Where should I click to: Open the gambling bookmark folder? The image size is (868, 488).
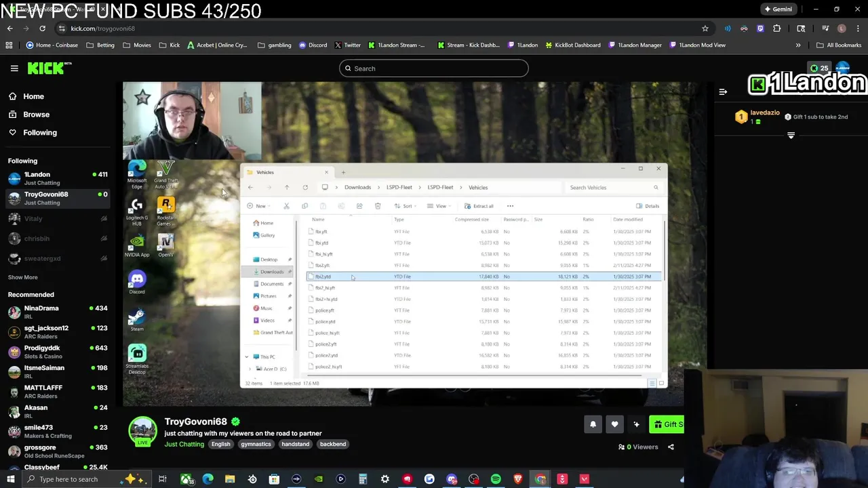coord(275,45)
